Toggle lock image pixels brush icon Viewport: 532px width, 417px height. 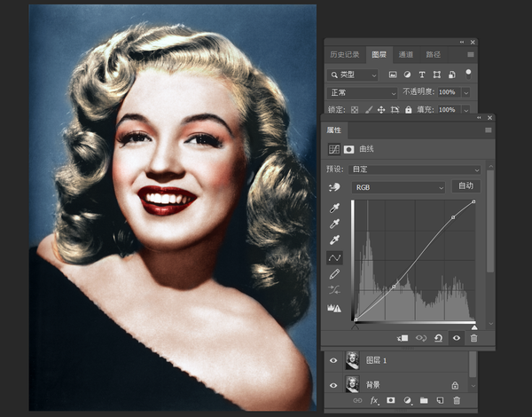[369, 110]
